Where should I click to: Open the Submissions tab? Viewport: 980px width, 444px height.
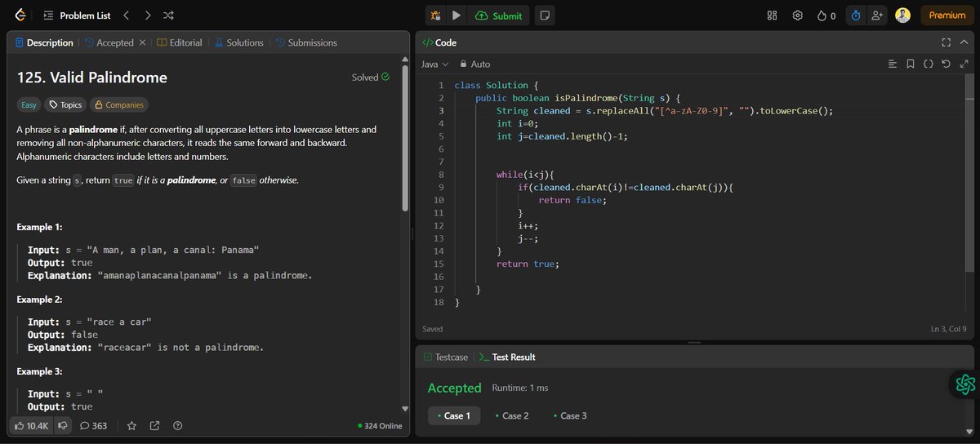click(305, 42)
